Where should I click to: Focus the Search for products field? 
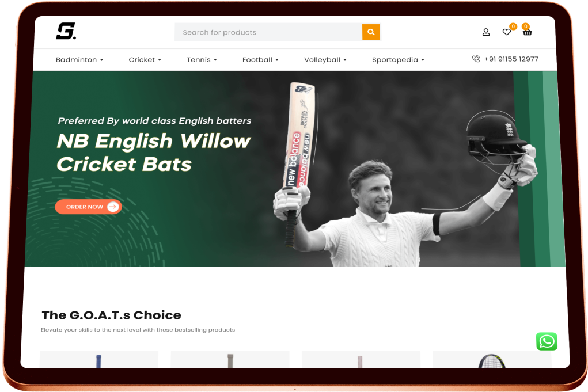pyautogui.click(x=268, y=32)
